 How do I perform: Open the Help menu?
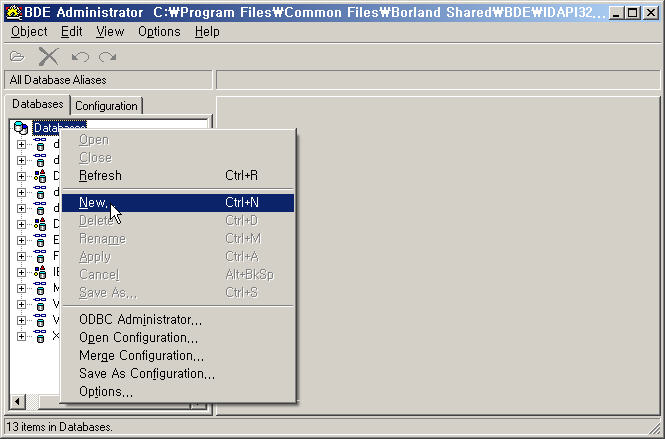[207, 32]
